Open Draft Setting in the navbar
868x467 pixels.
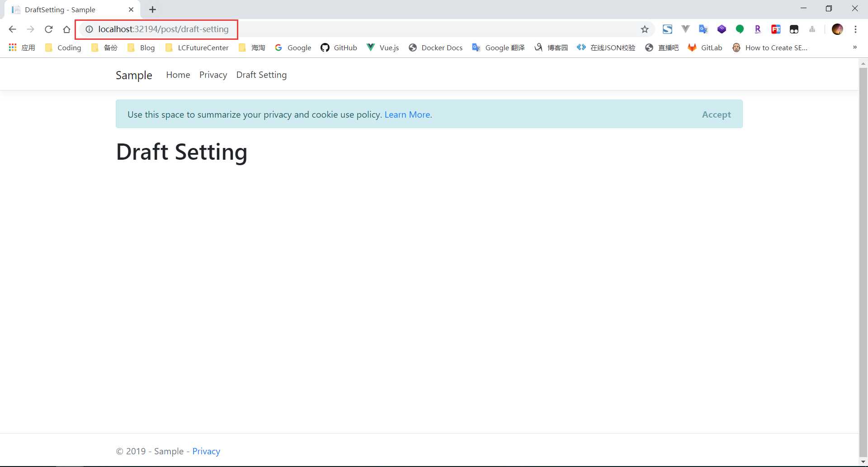pos(261,75)
